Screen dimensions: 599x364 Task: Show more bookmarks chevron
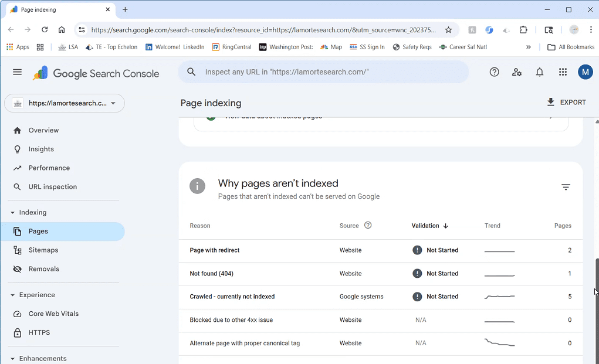[x=529, y=47]
